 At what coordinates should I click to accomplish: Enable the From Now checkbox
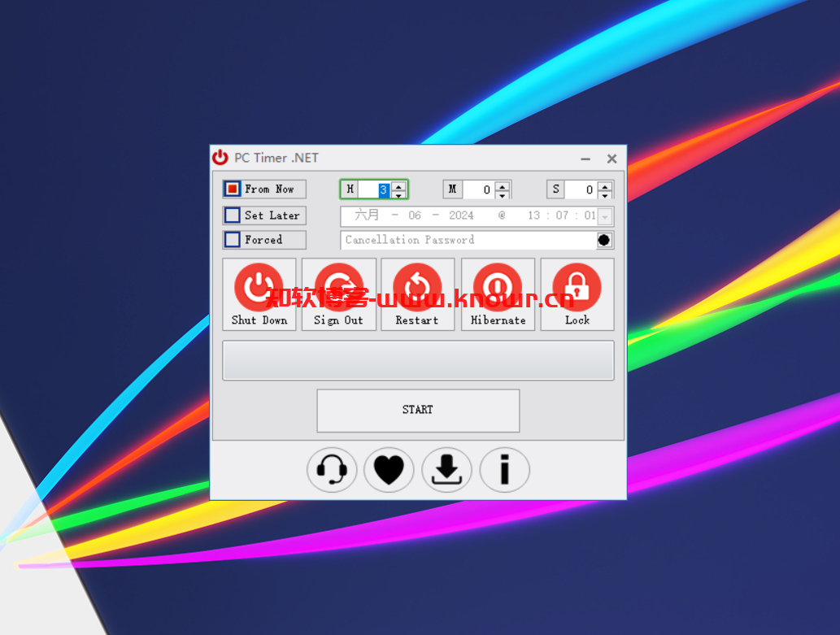232,189
